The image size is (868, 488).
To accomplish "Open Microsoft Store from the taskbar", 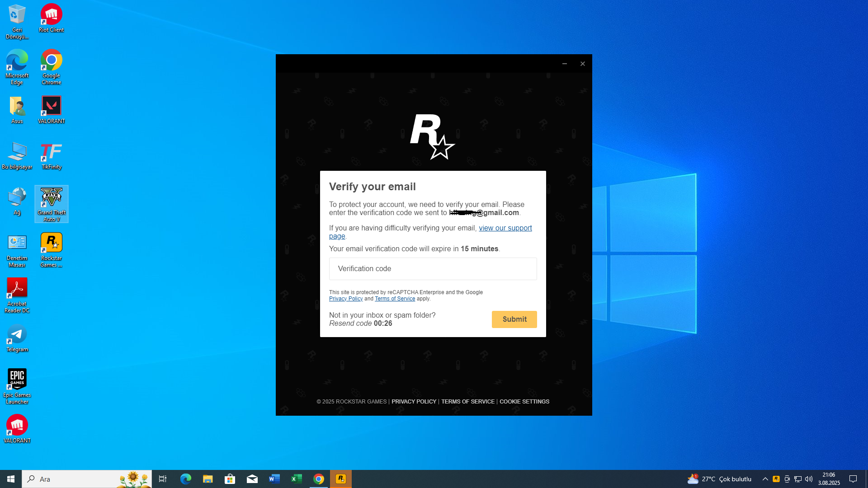I will pos(230,479).
